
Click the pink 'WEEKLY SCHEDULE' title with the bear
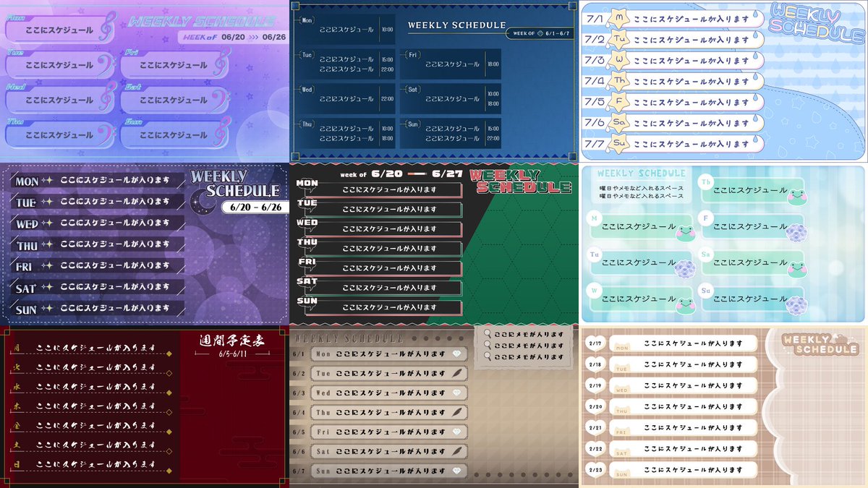pyautogui.click(x=820, y=343)
